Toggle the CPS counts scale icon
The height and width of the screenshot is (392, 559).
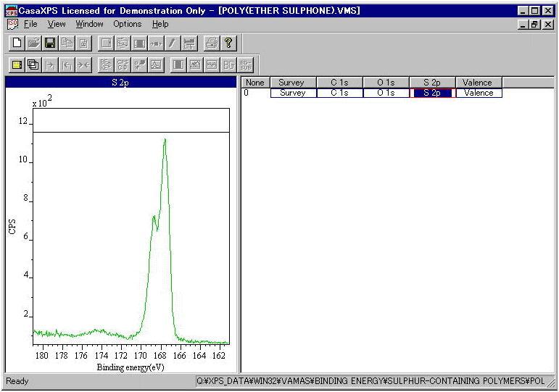[123, 65]
